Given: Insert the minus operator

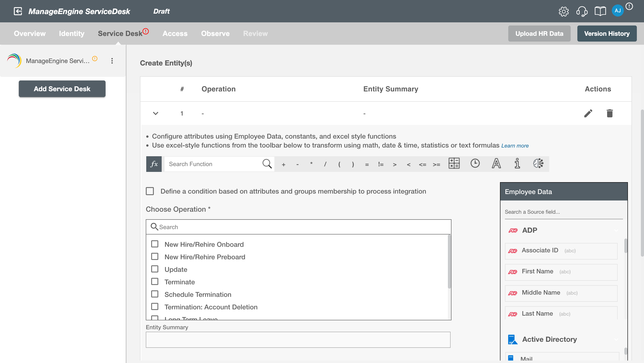Looking at the screenshot, I should tap(297, 164).
